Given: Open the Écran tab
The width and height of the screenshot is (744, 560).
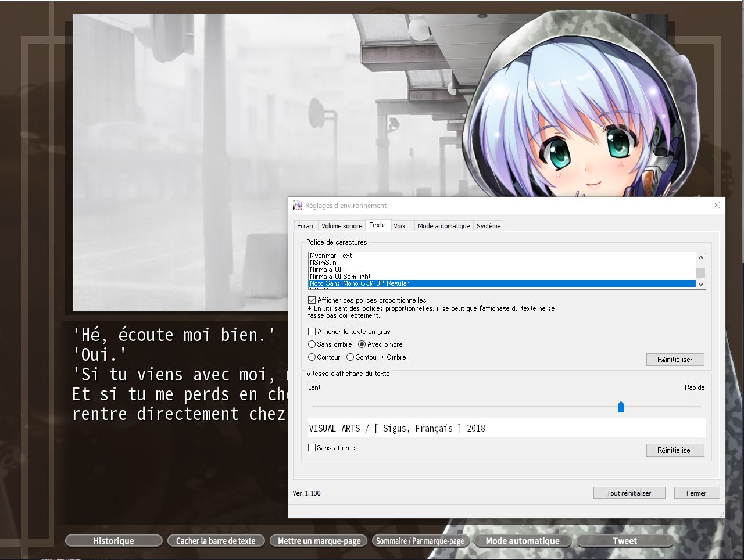Looking at the screenshot, I should click(305, 226).
